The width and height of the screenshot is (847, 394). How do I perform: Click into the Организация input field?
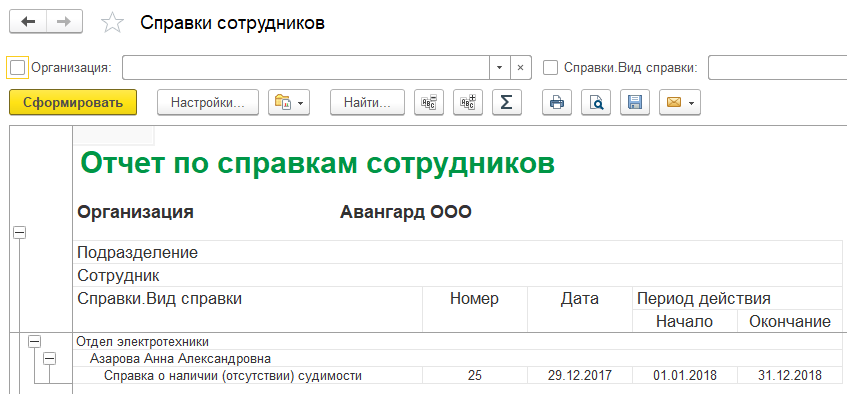(x=306, y=68)
